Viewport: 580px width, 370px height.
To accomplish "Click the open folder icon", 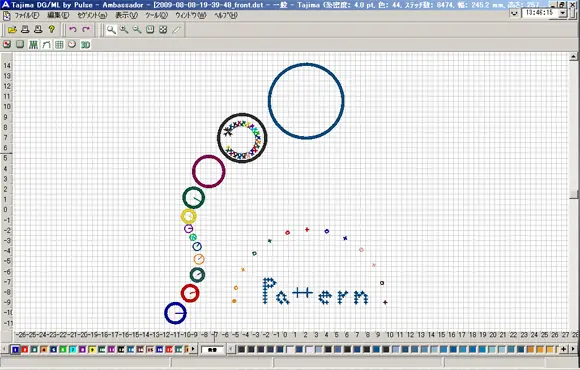I will click(12, 30).
